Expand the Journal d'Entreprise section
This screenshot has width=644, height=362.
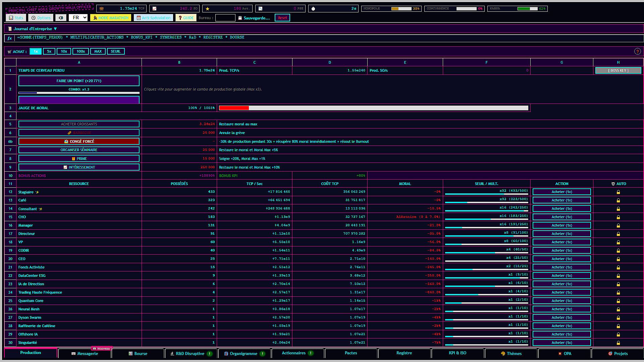tap(32, 29)
